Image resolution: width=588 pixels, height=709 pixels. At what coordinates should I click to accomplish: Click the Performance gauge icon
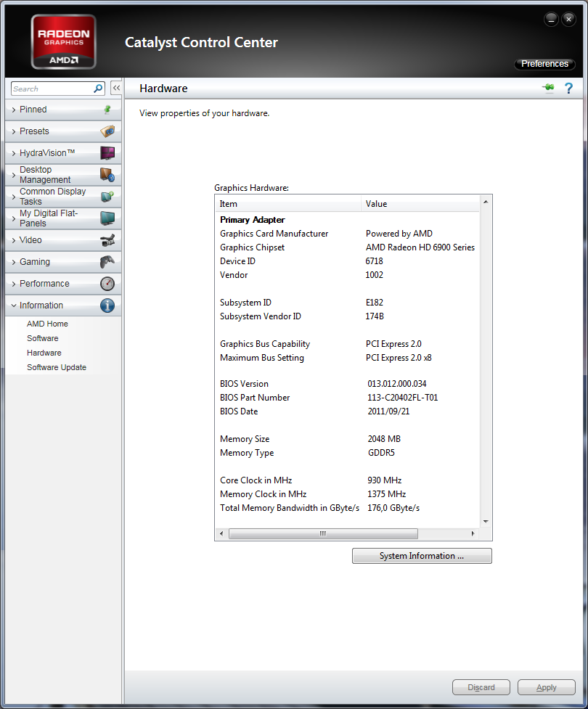pos(107,284)
